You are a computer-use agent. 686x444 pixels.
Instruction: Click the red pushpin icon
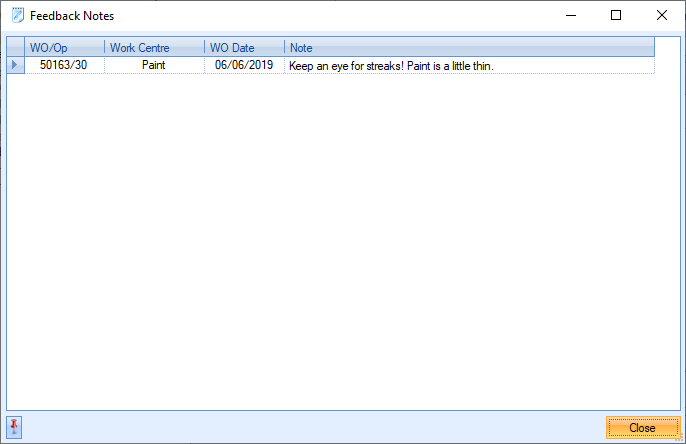[14, 428]
